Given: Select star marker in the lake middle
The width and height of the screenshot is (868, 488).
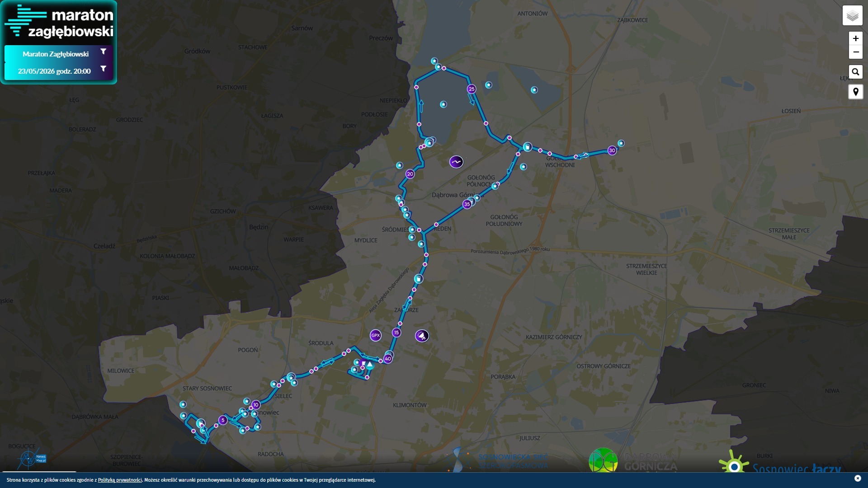Looking at the screenshot, I should 443,104.
